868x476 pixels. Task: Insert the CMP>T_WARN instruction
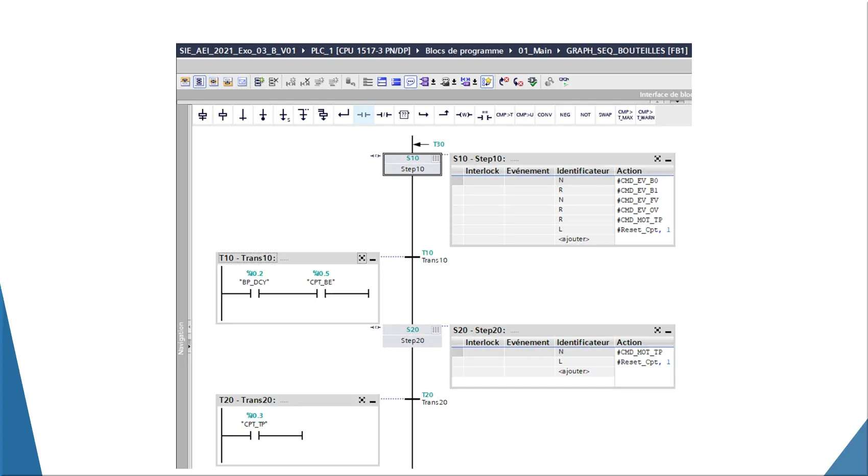645,115
